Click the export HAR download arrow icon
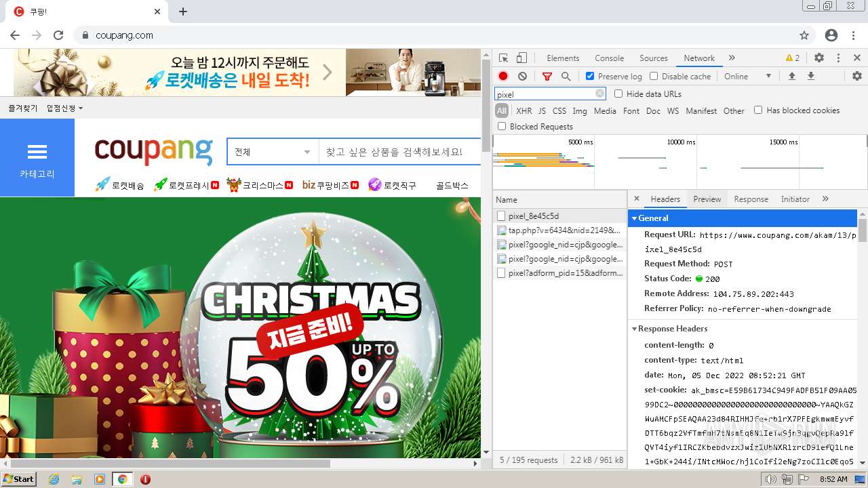 [x=810, y=77]
